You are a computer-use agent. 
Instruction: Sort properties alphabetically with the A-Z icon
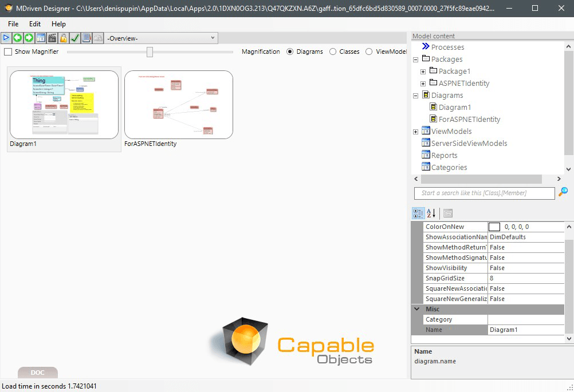(x=431, y=213)
